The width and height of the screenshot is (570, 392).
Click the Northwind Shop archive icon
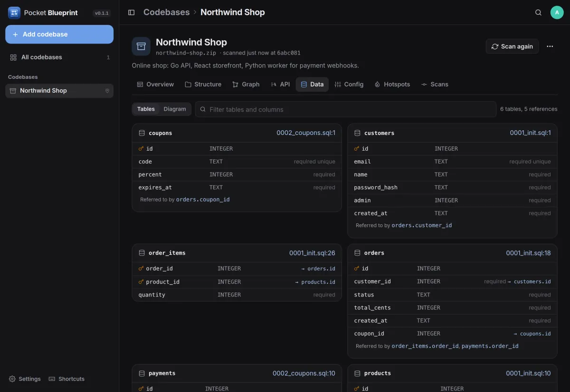coord(141,46)
